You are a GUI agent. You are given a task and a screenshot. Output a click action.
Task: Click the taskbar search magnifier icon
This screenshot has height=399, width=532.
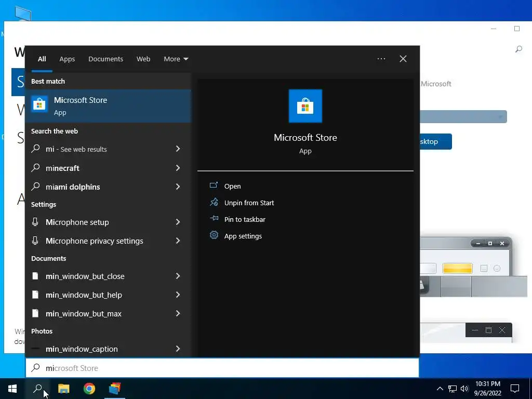point(37,389)
